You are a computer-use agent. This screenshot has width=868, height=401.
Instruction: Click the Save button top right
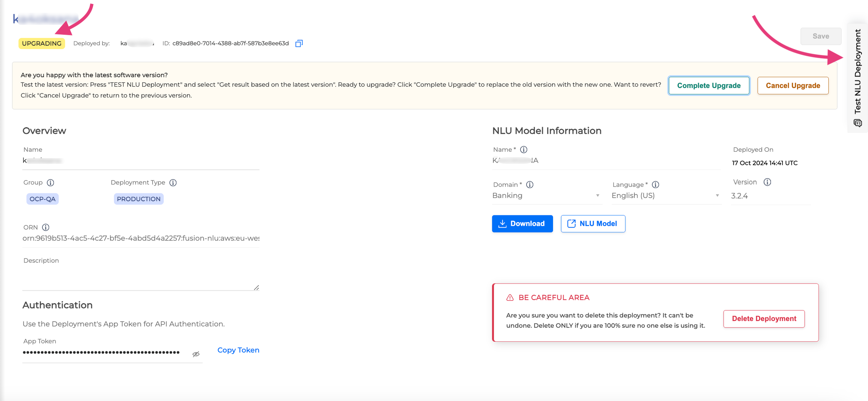pyautogui.click(x=821, y=36)
